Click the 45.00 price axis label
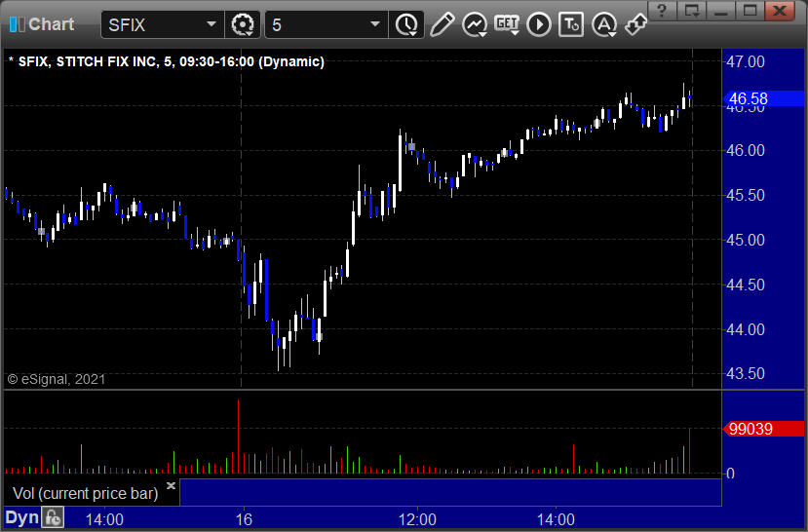This screenshot has width=808, height=532. [x=745, y=240]
